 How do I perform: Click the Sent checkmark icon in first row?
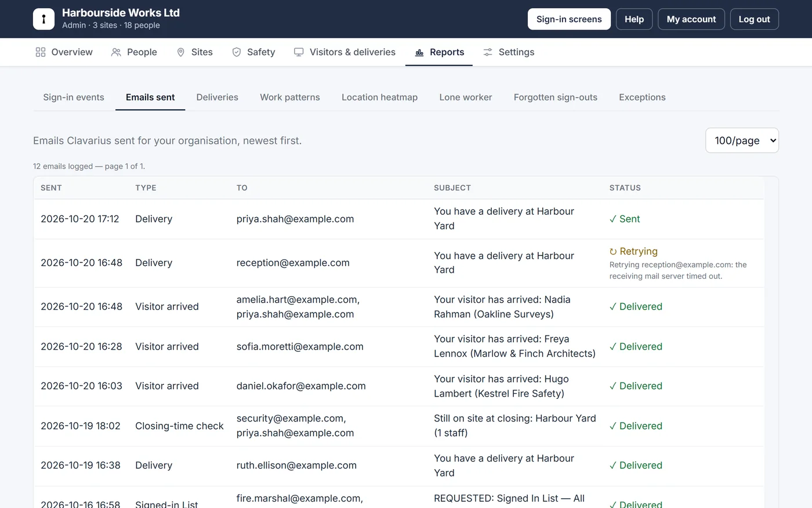pos(613,219)
